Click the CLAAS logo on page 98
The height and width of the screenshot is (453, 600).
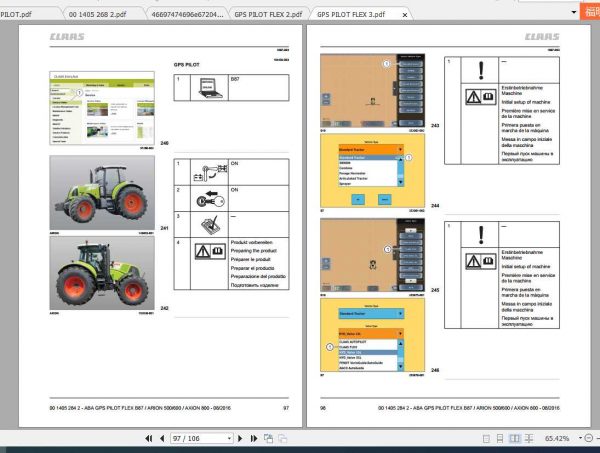click(x=542, y=37)
